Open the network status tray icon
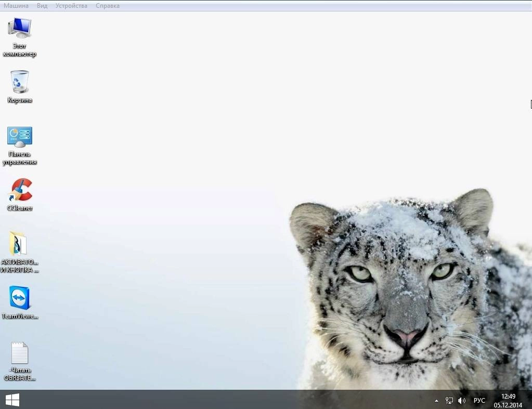This screenshot has width=532, height=409. (449, 401)
